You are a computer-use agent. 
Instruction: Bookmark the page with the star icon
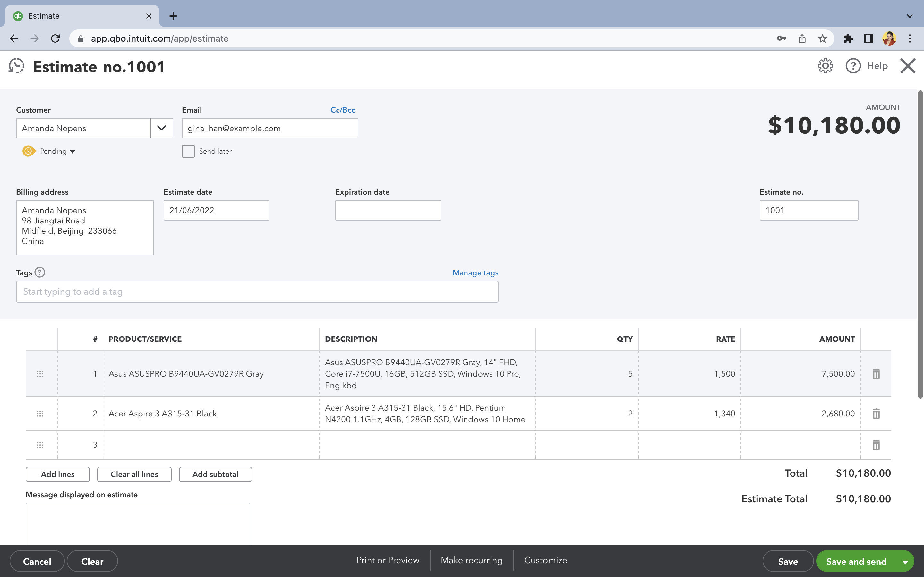pos(822,38)
